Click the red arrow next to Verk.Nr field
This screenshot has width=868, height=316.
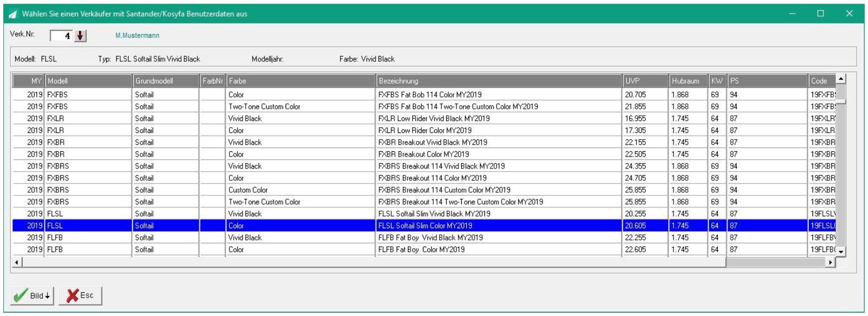pos(80,36)
